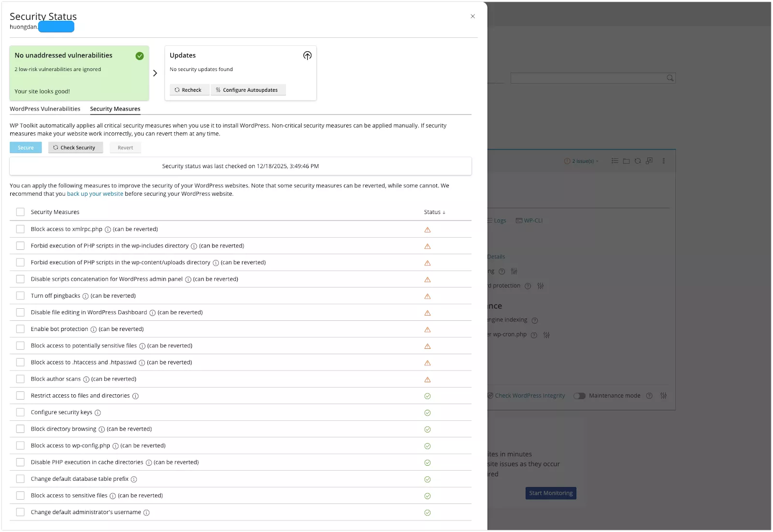Click info icon beside Enable bot protection

click(94, 330)
